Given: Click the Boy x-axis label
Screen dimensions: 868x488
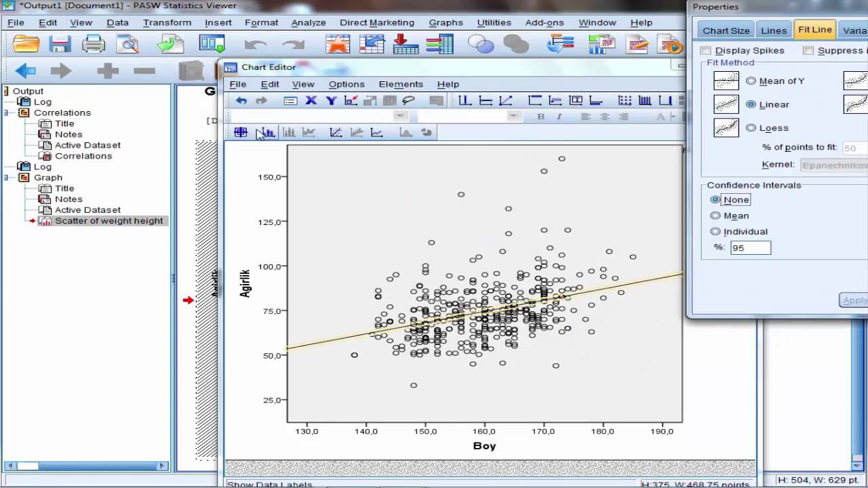Looking at the screenshot, I should (x=484, y=446).
